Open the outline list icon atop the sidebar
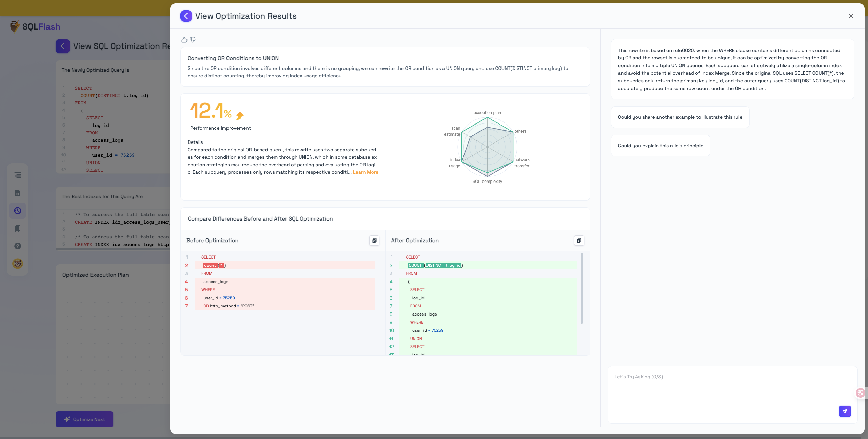This screenshot has width=868, height=439. [x=17, y=175]
